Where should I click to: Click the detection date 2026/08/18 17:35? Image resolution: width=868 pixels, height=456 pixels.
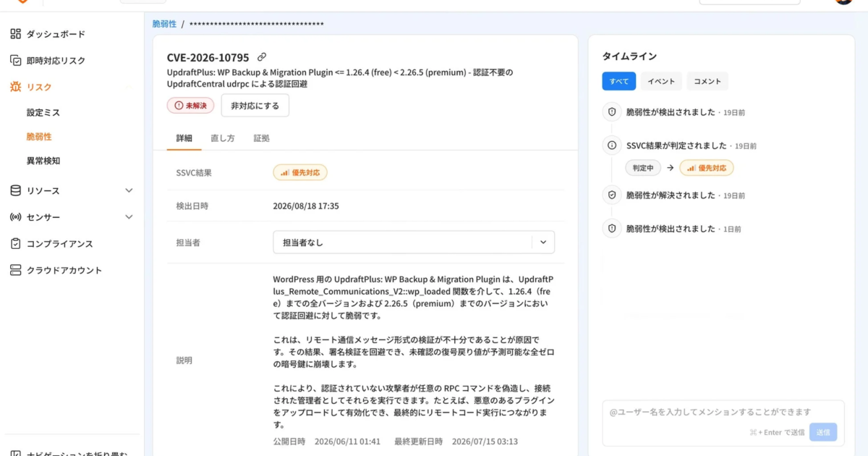click(x=306, y=206)
